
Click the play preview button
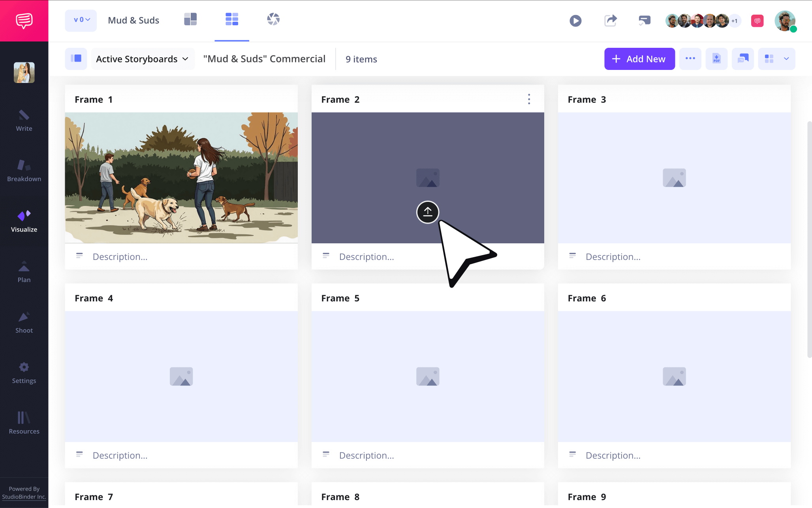point(575,21)
